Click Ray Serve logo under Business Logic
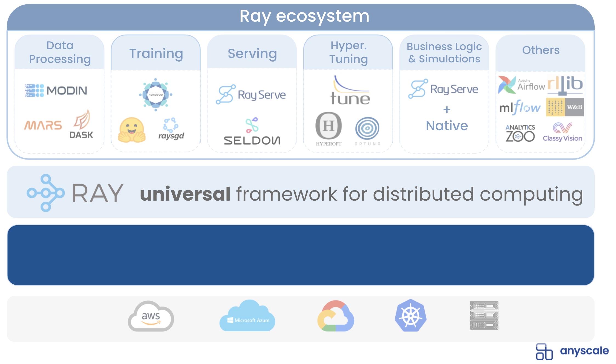This screenshot has height=364, width=616. 443,89
